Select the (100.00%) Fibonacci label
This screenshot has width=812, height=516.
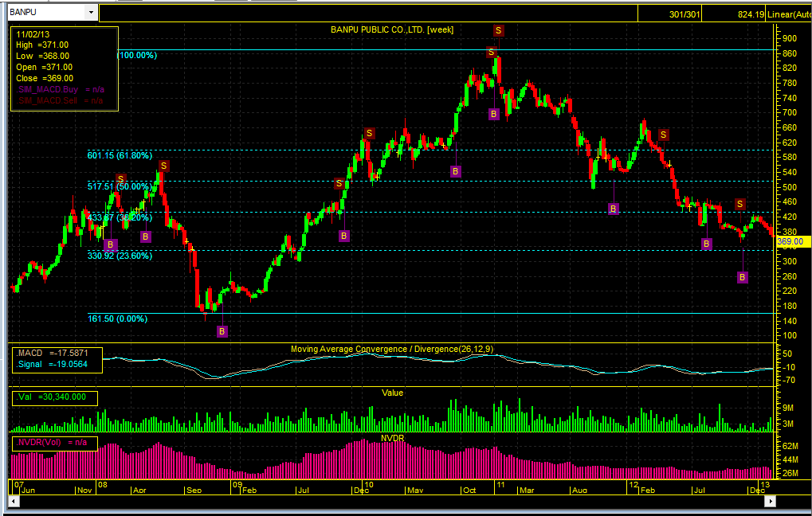pyautogui.click(x=137, y=55)
